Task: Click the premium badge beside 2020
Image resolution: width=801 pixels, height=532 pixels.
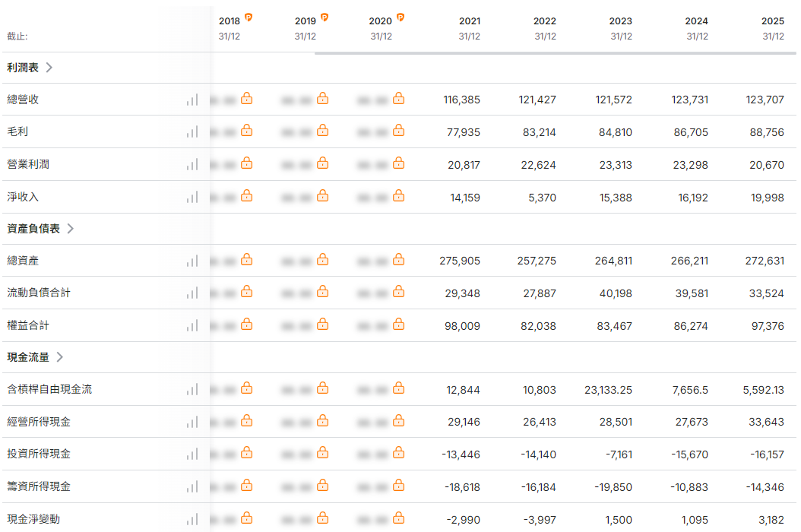Action: click(400, 17)
